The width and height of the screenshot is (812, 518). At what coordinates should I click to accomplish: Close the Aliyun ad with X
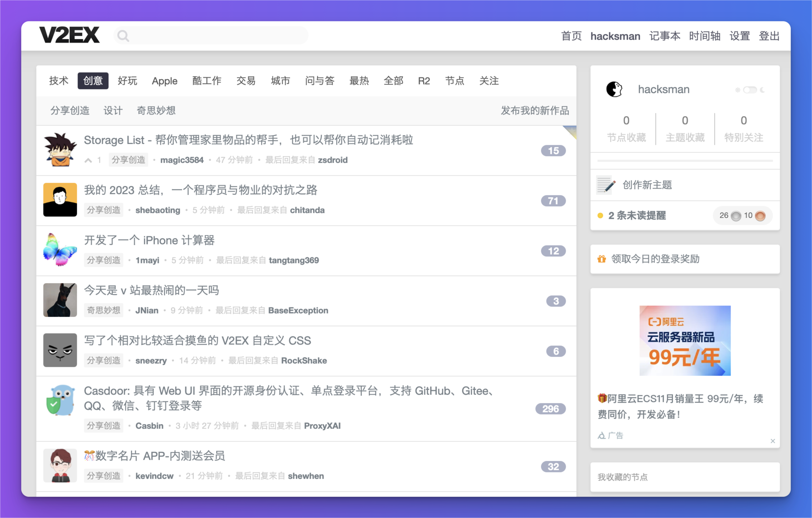click(773, 441)
